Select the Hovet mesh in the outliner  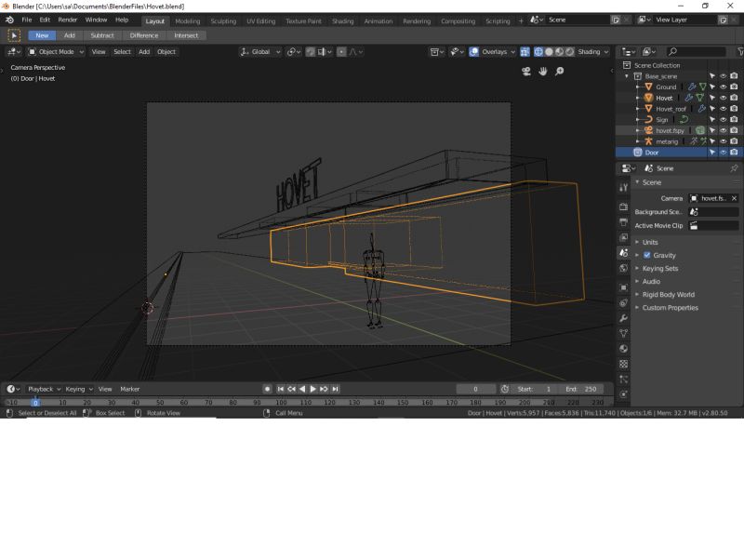pos(664,98)
